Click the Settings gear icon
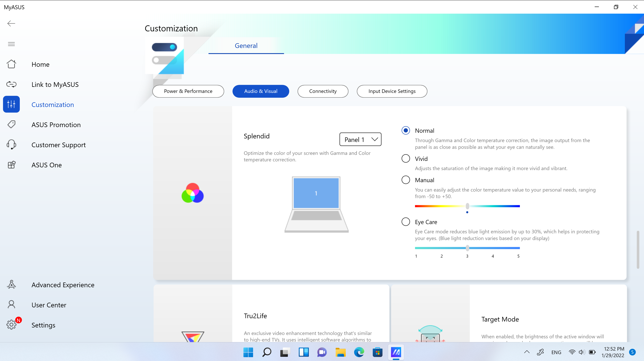Viewport: 644px width, 361px height. 11,325
